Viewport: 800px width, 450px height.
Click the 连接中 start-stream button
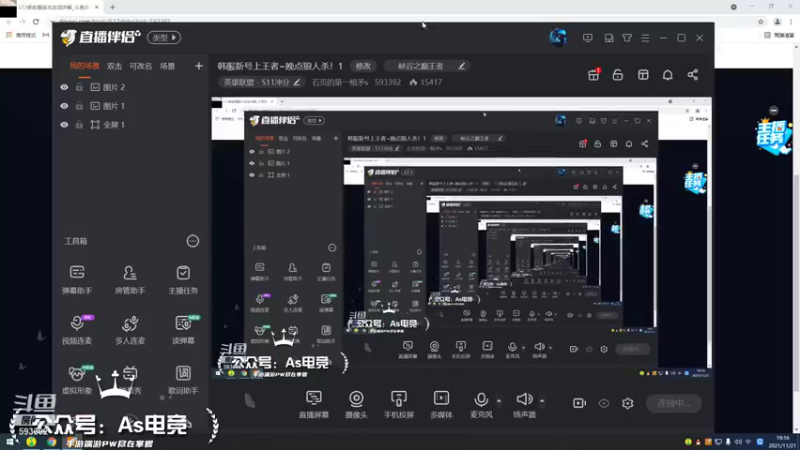coord(673,403)
